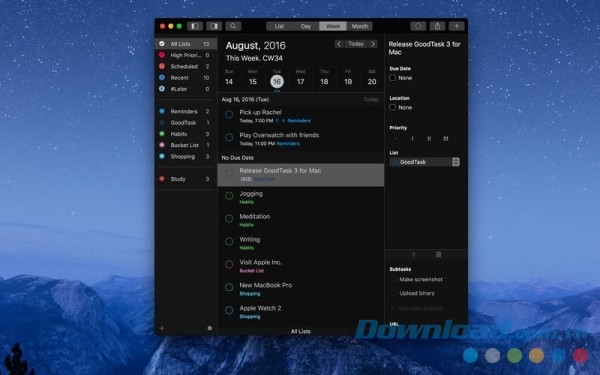600x375 pixels.
Task: Complete the Pick up Rachel task
Action: (x=229, y=114)
